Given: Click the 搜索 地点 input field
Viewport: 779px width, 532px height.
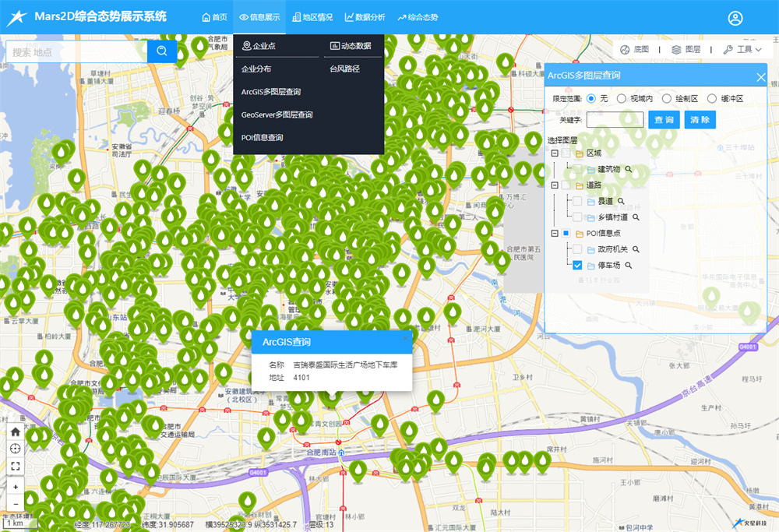Looking at the screenshot, I should tap(76, 51).
